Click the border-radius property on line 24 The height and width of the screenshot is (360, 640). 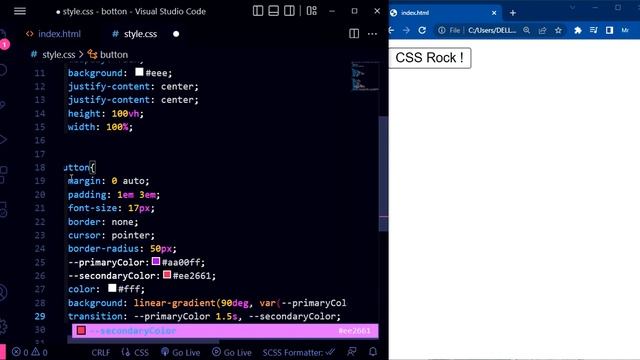[x=103, y=249]
